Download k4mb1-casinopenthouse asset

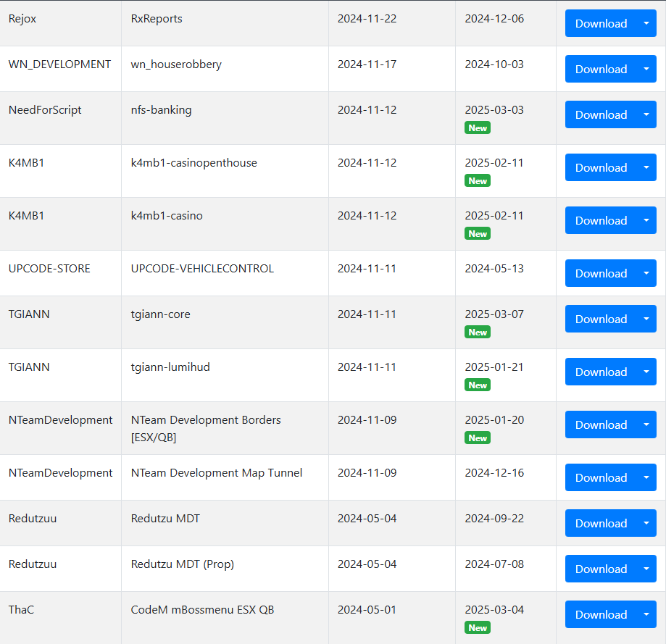coord(601,167)
